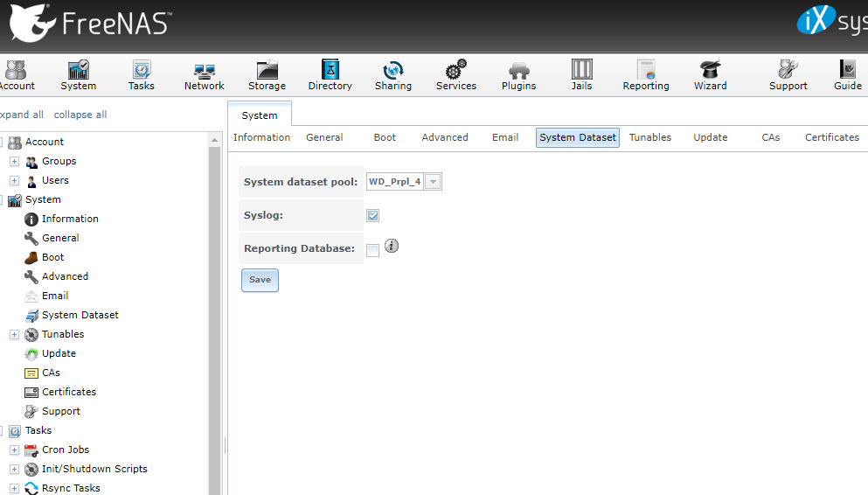Select Update in the sidebar tree

(59, 353)
